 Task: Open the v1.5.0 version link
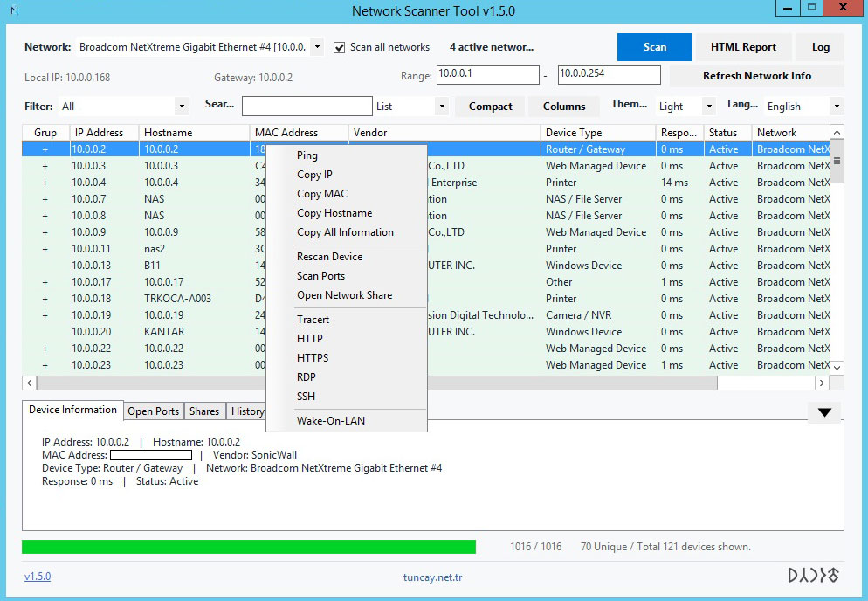(38, 577)
